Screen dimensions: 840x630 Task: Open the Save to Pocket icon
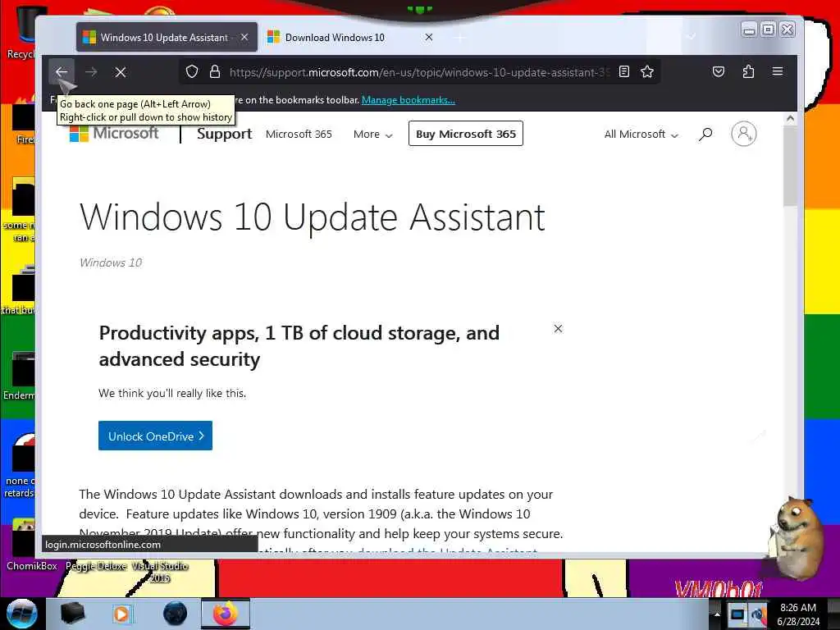click(x=719, y=72)
